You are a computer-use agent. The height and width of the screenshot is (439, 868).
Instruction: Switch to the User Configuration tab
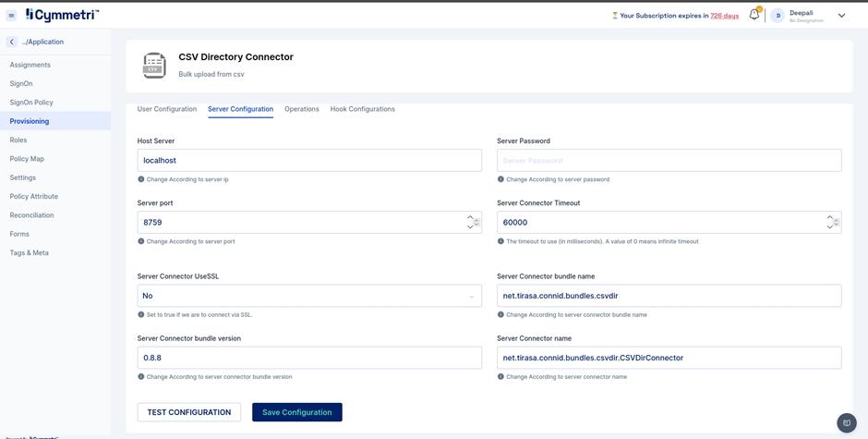[x=166, y=109]
